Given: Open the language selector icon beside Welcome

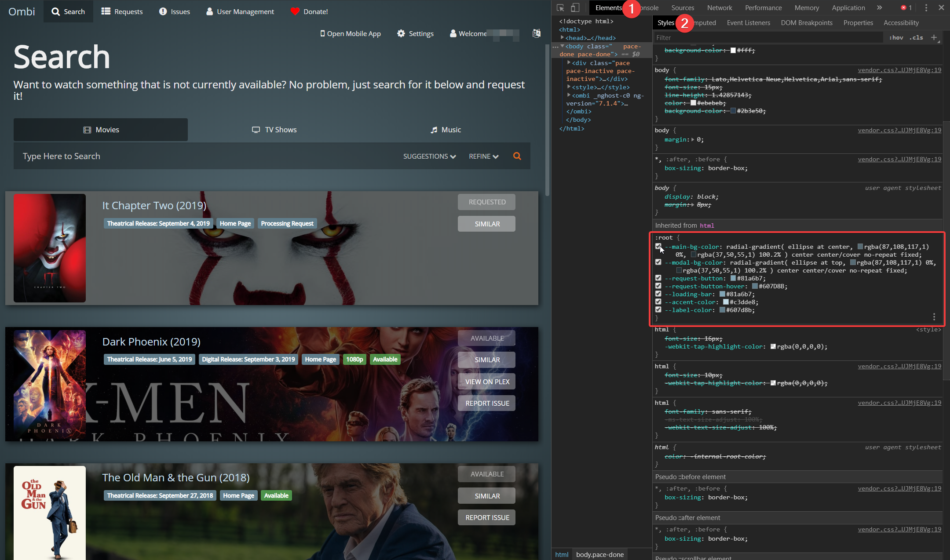Looking at the screenshot, I should 536,33.
